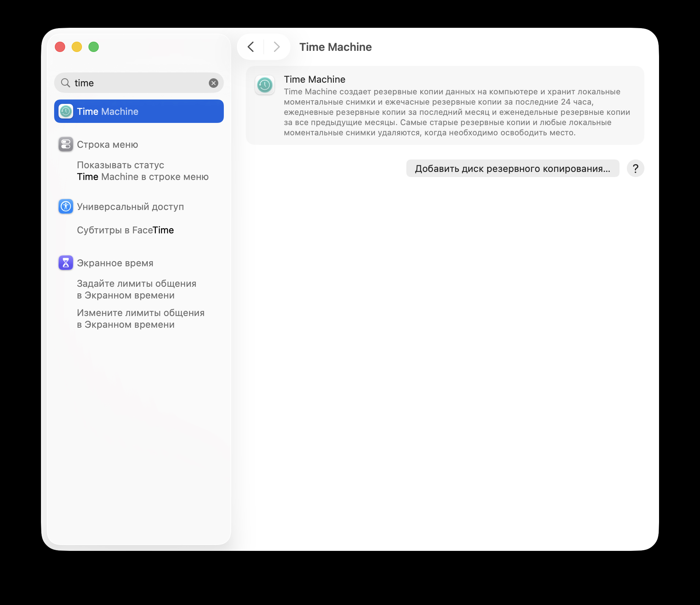Open Субтитры в FaceTime result
Viewport: 700px width, 605px height.
click(x=125, y=230)
